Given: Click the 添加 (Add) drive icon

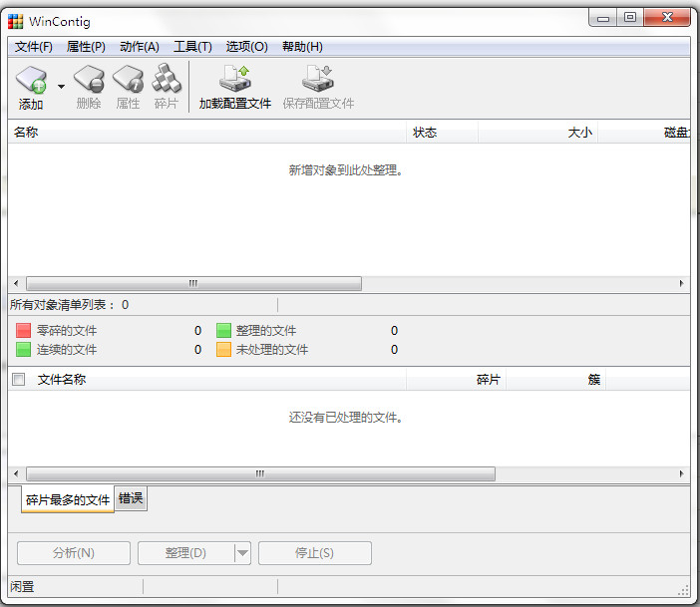Looking at the screenshot, I should 31,80.
